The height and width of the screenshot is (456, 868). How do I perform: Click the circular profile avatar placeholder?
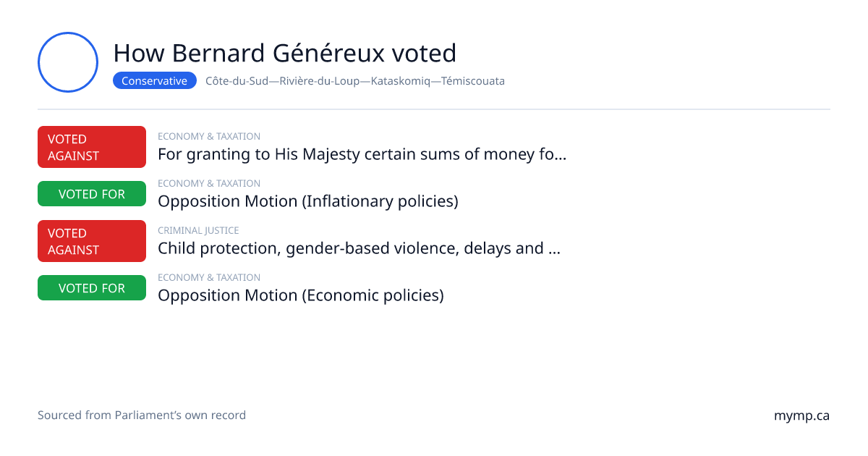[68, 62]
